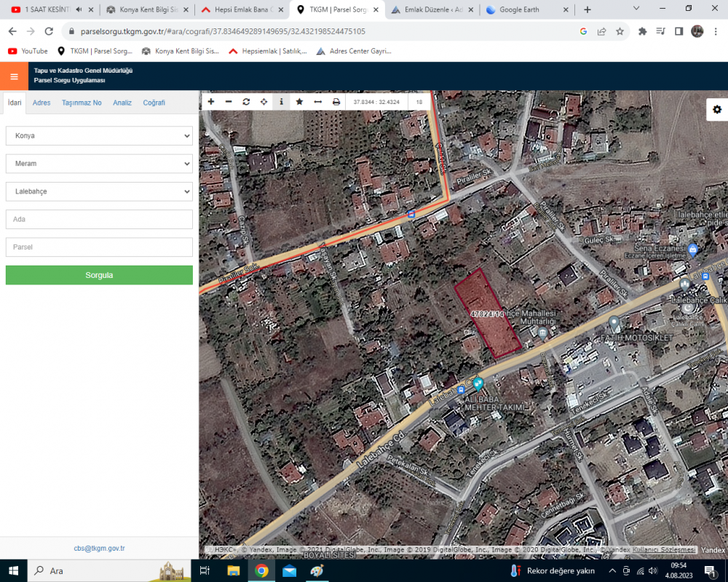Viewport: 728px width, 582px height.
Task: Switch to Hepsi Emlak browser tab
Action: (x=242, y=9)
